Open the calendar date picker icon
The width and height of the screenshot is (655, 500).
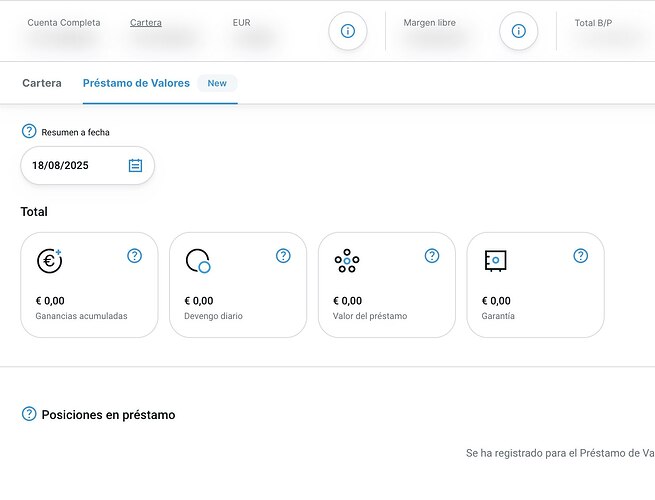coord(136,166)
